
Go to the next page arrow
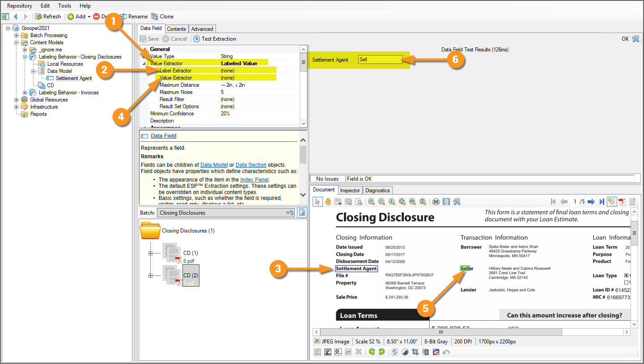[591, 202]
